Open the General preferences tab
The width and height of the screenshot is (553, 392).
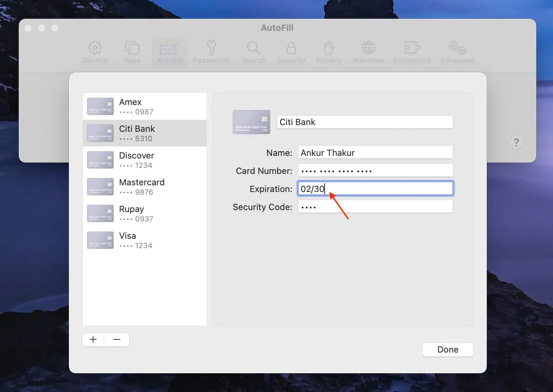(x=95, y=52)
